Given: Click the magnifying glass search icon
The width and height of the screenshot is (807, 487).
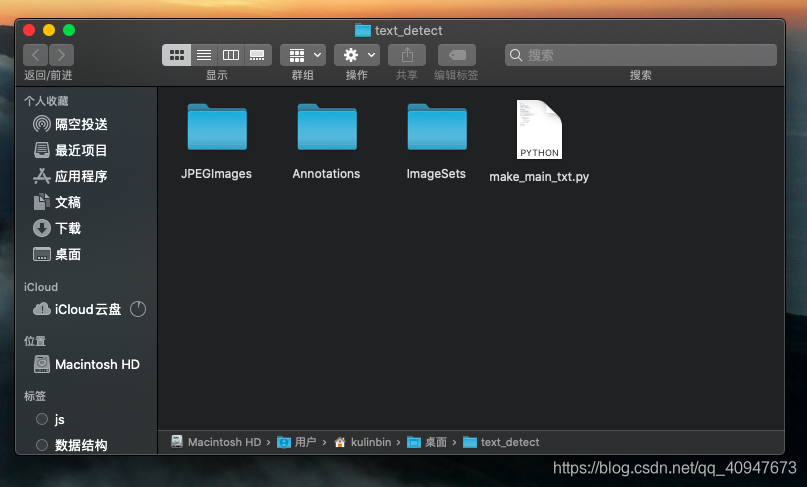Looking at the screenshot, I should [x=516, y=55].
